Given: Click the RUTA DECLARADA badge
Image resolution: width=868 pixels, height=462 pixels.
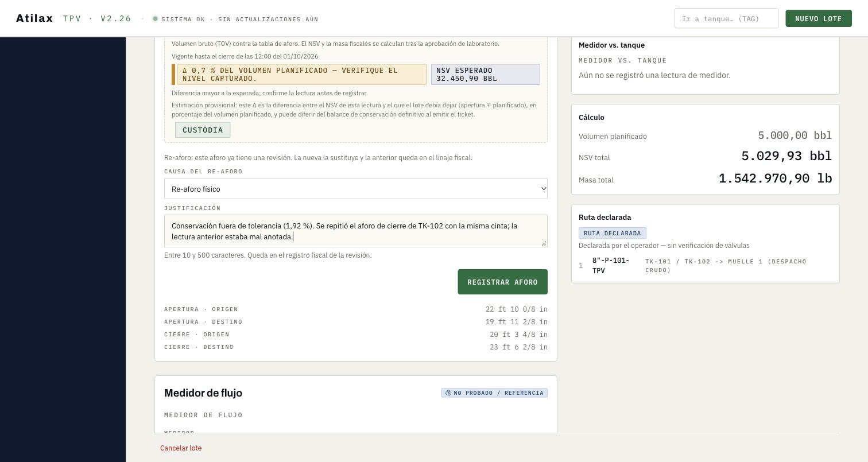Looking at the screenshot, I should pos(613,233).
